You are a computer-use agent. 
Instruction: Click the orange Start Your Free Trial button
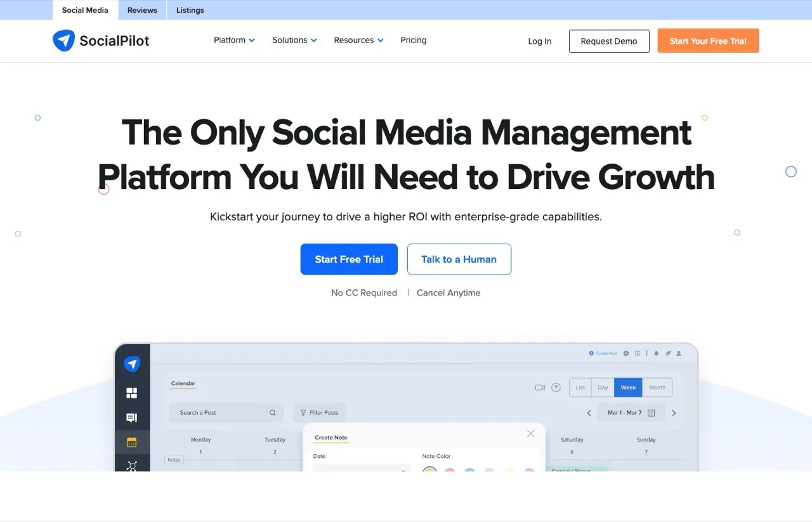click(708, 41)
